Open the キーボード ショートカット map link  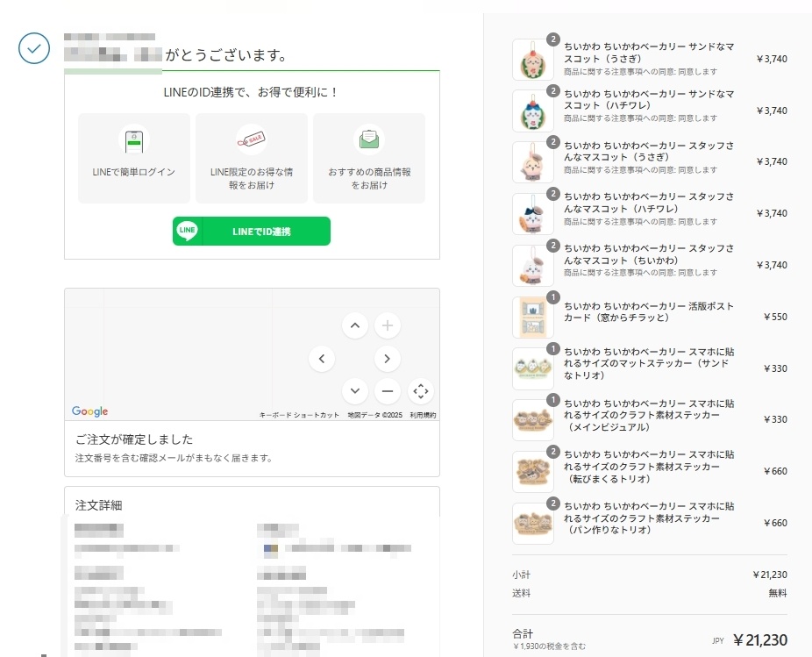point(299,415)
